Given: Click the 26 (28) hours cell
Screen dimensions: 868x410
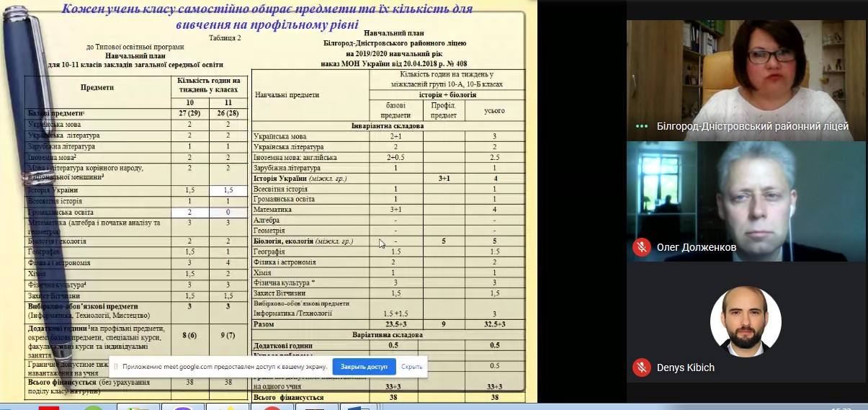Looking at the screenshot, I should 228,113.
